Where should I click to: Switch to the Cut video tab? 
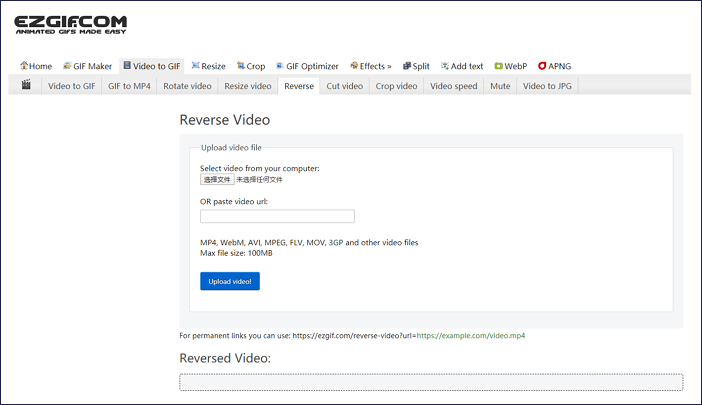click(345, 86)
